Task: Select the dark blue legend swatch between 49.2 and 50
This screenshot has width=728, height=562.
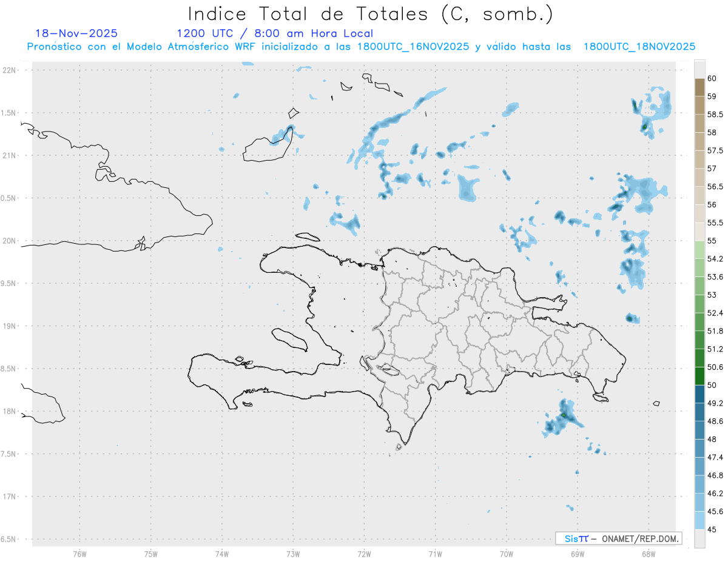Action: [x=699, y=394]
